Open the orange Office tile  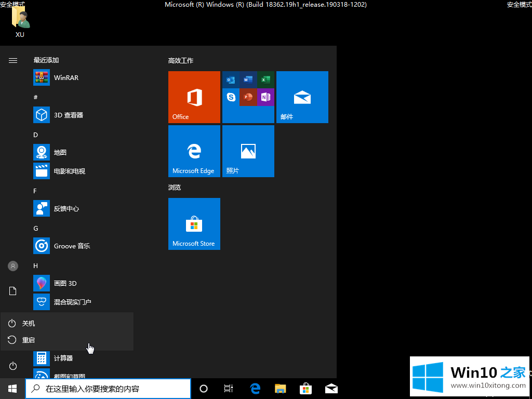tap(194, 97)
